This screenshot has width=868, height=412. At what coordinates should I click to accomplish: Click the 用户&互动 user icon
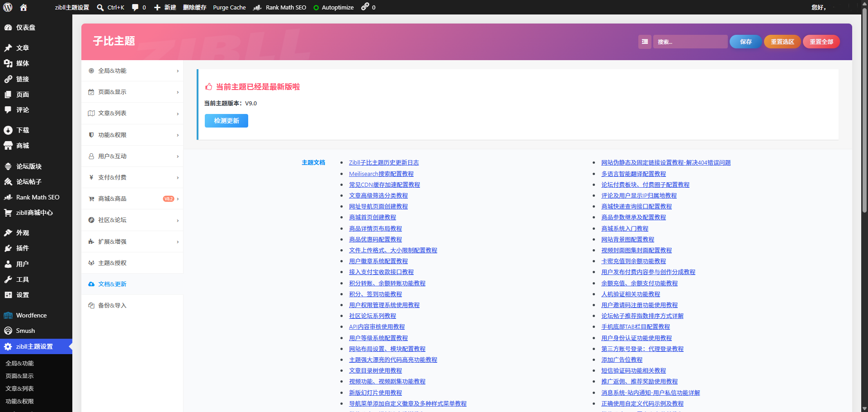pyautogui.click(x=91, y=156)
